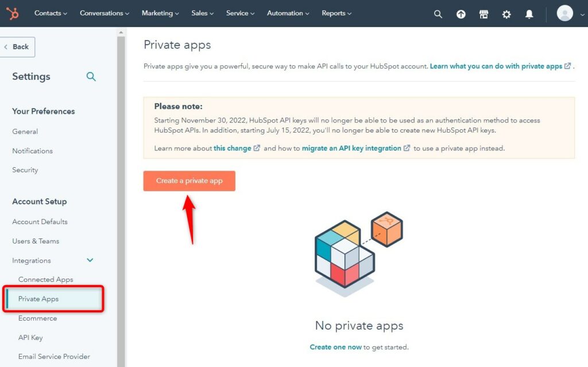Image resolution: width=588 pixels, height=367 pixels.
Task: Click the 'Settings' sidebar title
Action: [x=31, y=76]
